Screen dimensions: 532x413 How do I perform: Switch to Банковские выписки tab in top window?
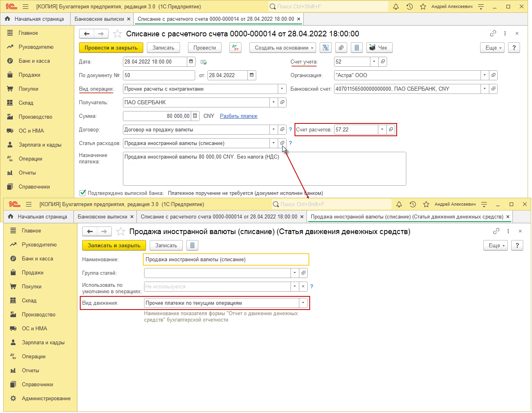99,19
